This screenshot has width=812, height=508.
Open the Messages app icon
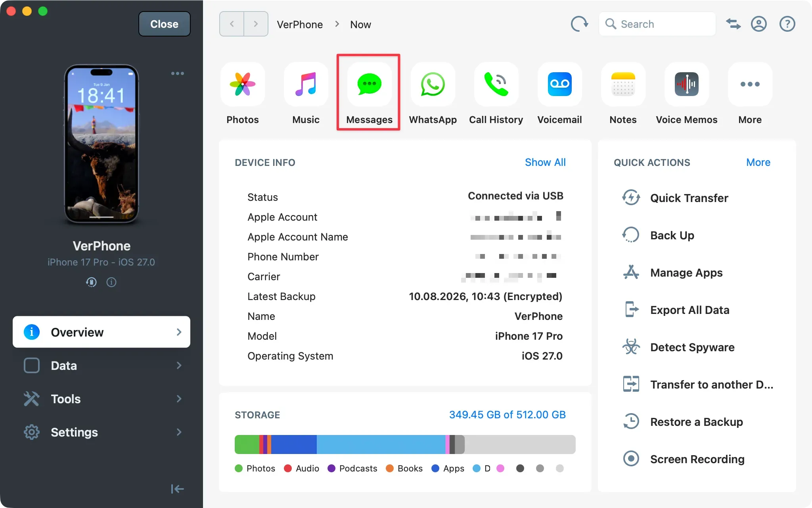[370, 84]
